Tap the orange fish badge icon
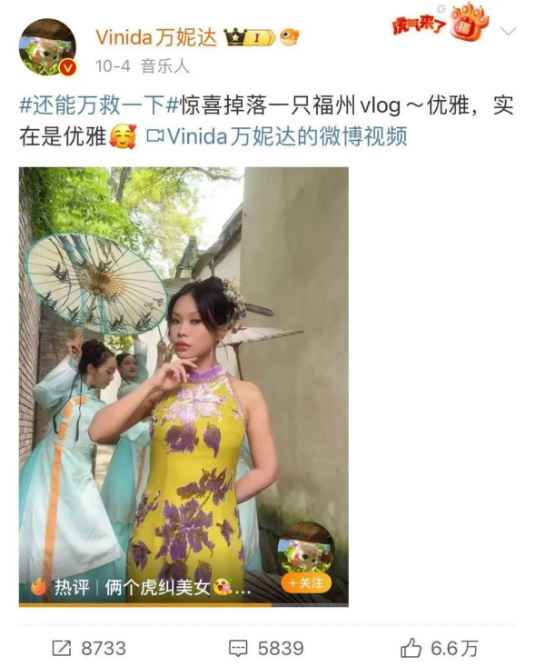This screenshot has height=665, width=534. coord(289,37)
